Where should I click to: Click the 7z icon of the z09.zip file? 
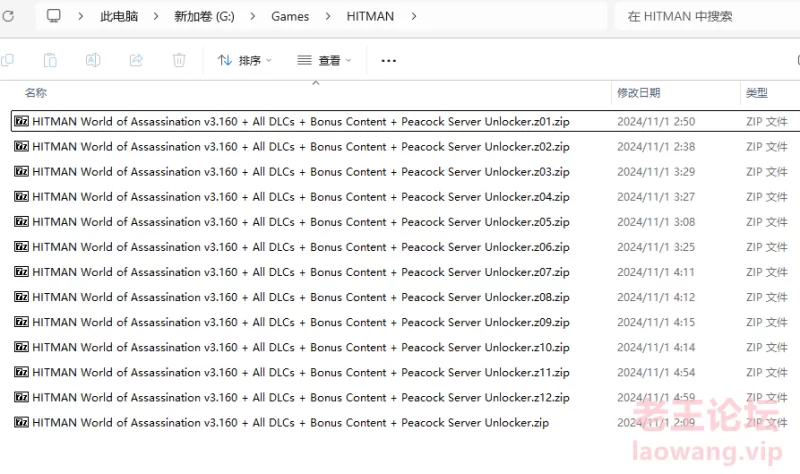coord(21,321)
